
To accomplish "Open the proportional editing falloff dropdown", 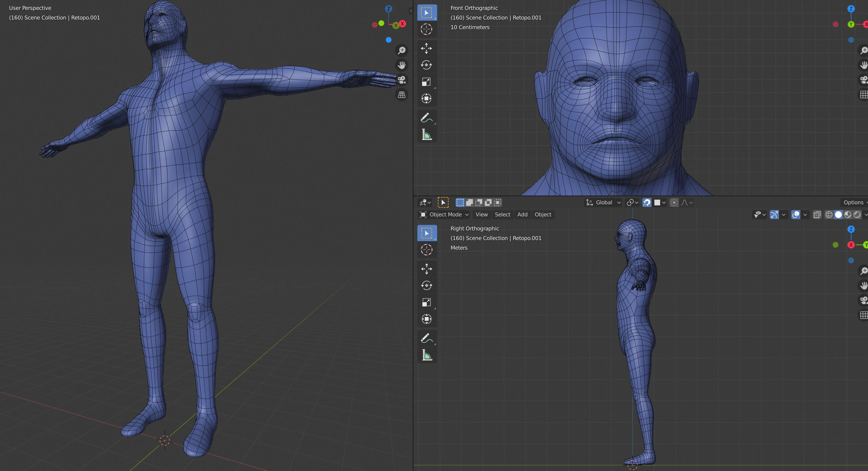I will coord(687,202).
